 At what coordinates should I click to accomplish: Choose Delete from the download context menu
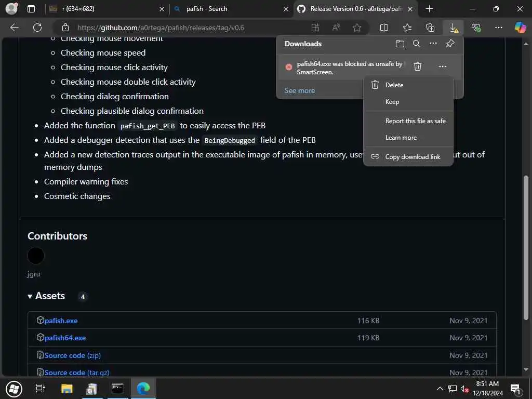[408, 85]
